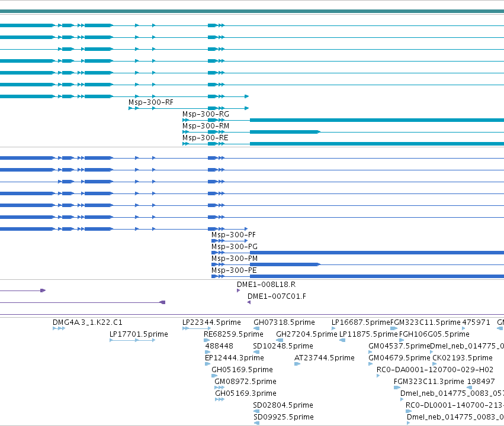The height and width of the screenshot is (426, 504).
Task: Click the Msp-300-PE thick coding bar
Action: (377, 276)
